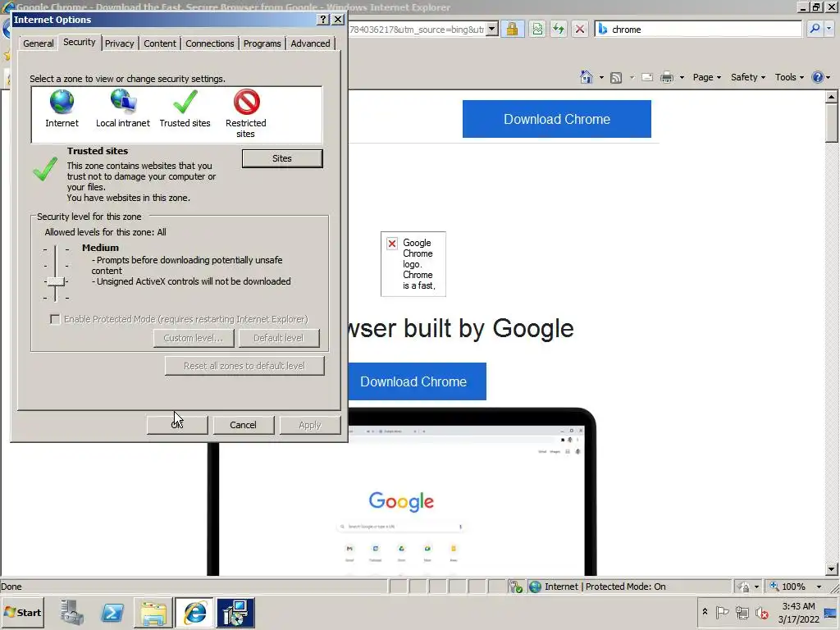This screenshot has height=630, width=840.
Task: Click the Compatibility View icon
Action: (x=536, y=29)
